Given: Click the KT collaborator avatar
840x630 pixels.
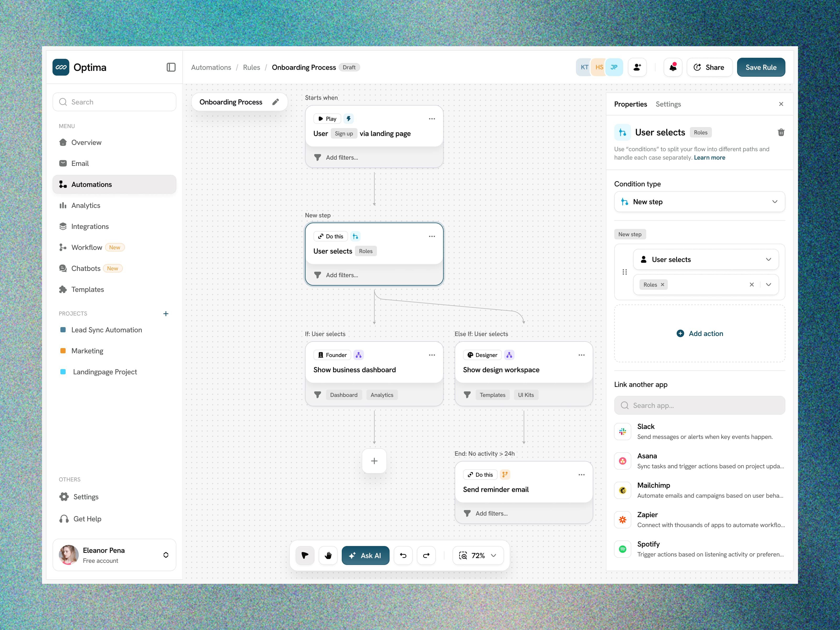Looking at the screenshot, I should click(x=584, y=67).
